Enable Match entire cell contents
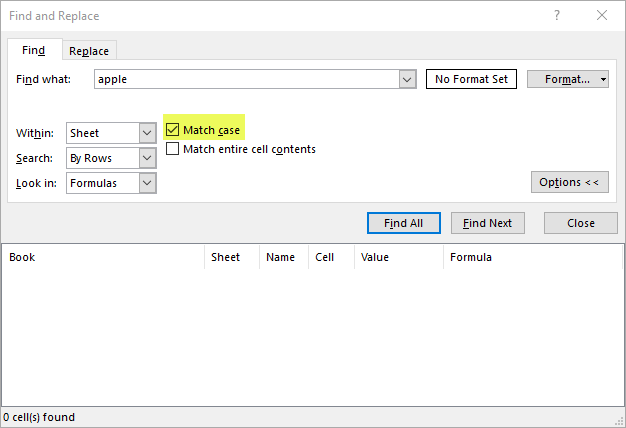 pyautogui.click(x=173, y=149)
